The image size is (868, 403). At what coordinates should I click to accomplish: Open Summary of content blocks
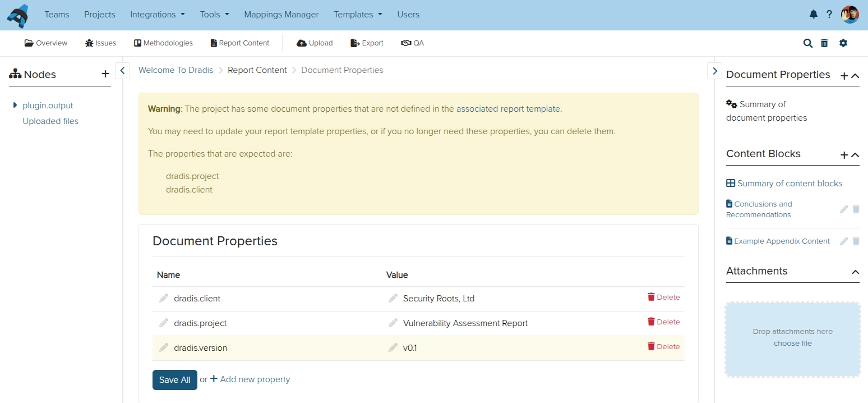click(x=784, y=184)
